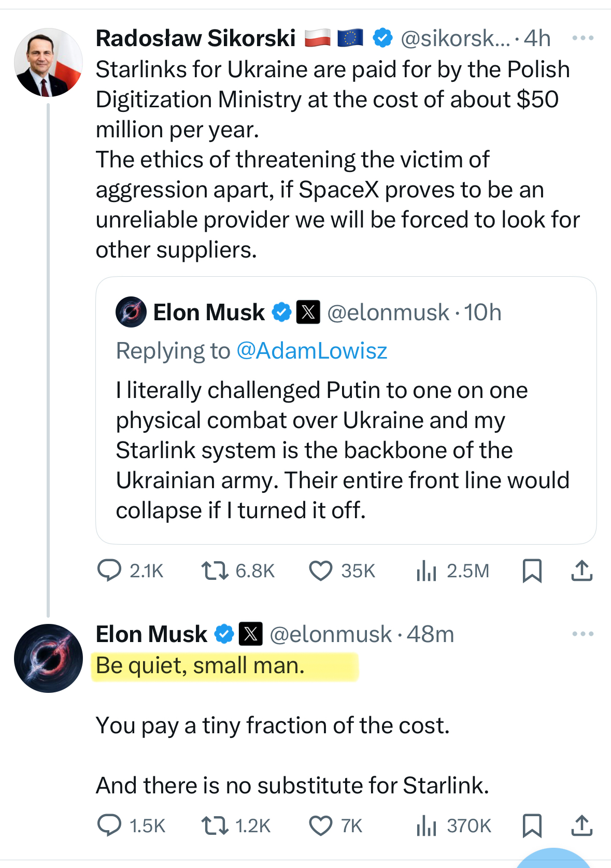Screen dimensions: 611x868
Task: Share Elon Musk's reply tweet
Action: (x=581, y=826)
